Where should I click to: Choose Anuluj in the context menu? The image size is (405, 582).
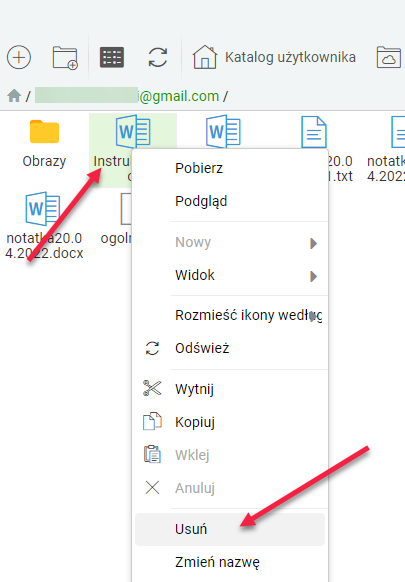click(x=230, y=488)
